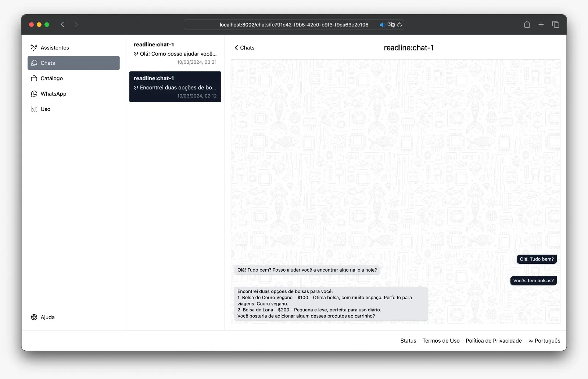The height and width of the screenshot is (379, 588).
Task: Open the Uso statistics page
Action: point(73,109)
